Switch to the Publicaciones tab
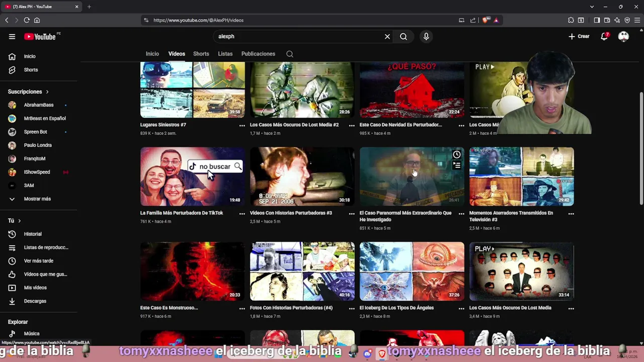The width and height of the screenshot is (644, 362). pos(258,54)
